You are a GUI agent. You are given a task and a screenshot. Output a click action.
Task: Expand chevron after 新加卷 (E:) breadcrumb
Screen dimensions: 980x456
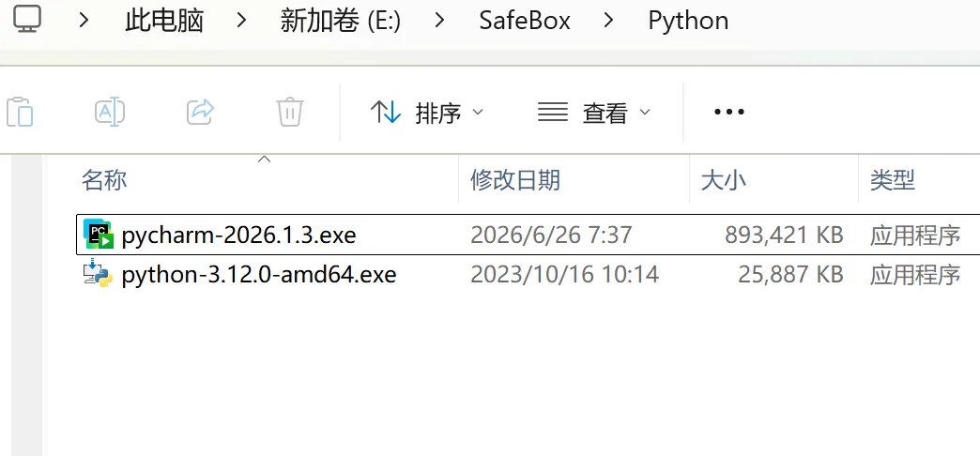[440, 21]
